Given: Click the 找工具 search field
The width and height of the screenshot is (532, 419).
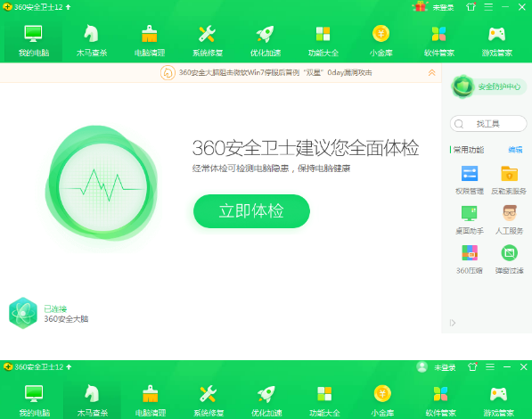Looking at the screenshot, I should (x=488, y=124).
